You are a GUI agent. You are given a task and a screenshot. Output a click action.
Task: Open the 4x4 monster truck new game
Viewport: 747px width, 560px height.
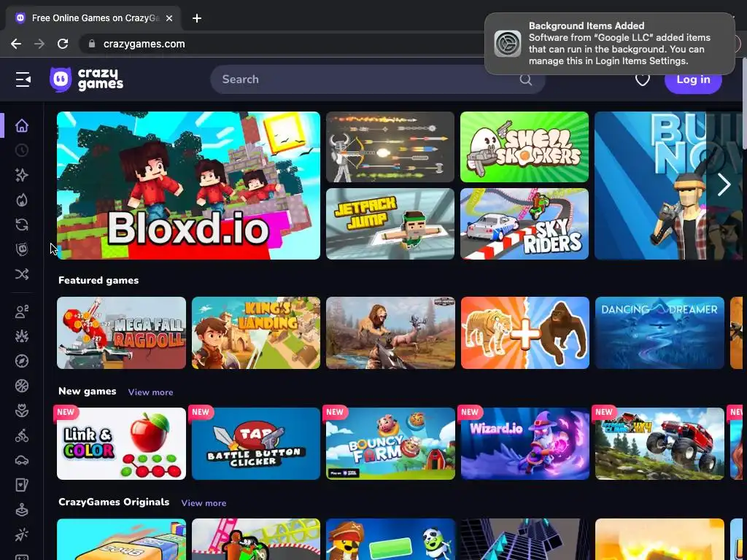point(659,444)
